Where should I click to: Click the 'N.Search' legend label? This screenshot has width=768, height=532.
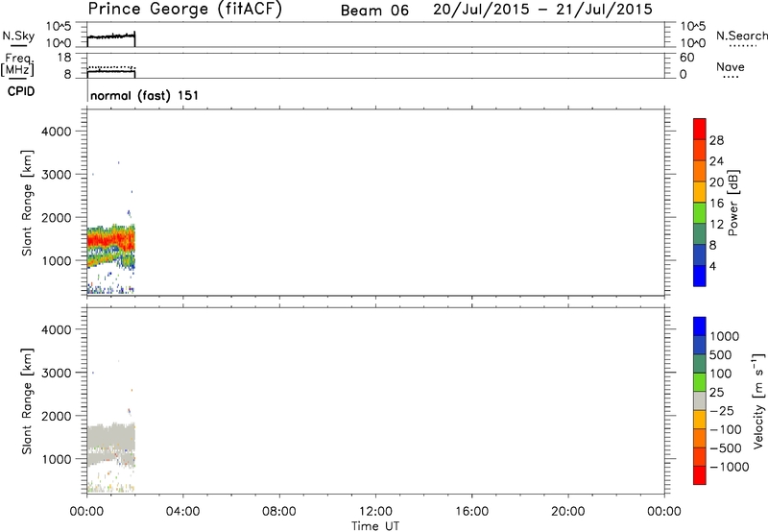coord(741,36)
